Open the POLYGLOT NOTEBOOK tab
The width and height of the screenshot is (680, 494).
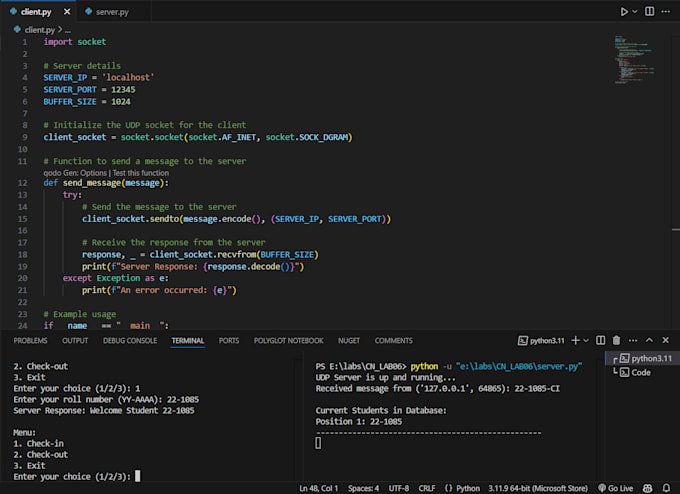click(288, 340)
